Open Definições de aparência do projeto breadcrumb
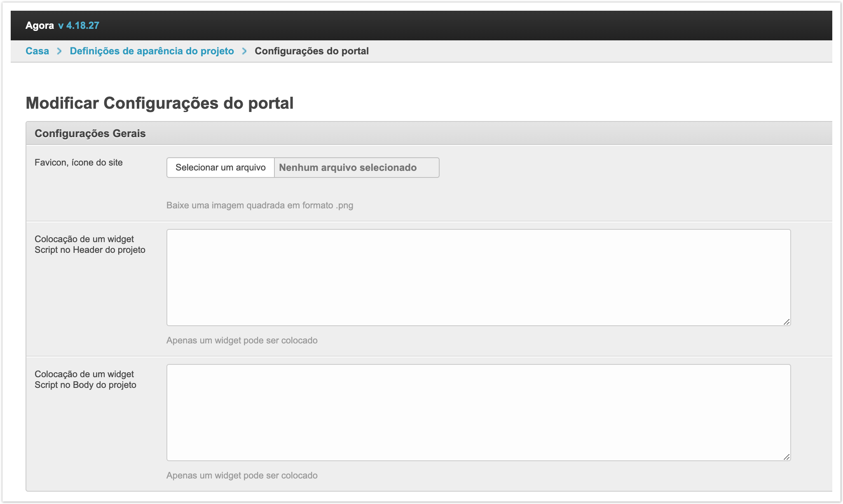Viewport: 843px width, 504px height. point(152,51)
